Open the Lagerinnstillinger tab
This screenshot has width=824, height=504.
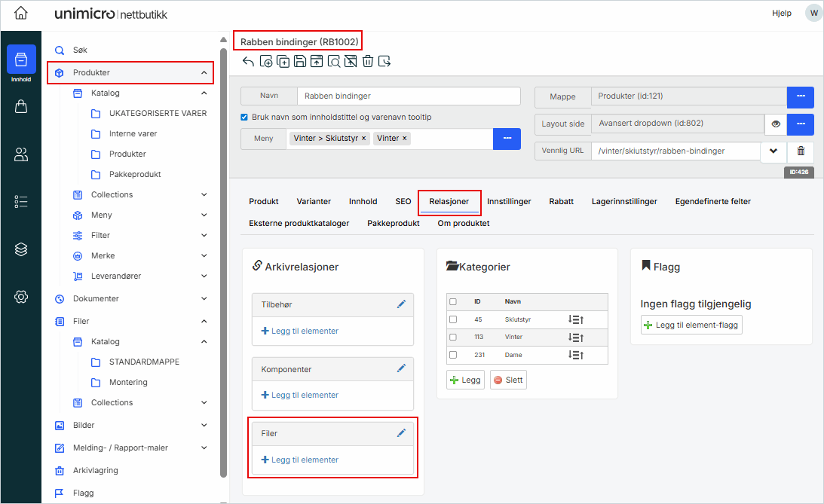623,201
